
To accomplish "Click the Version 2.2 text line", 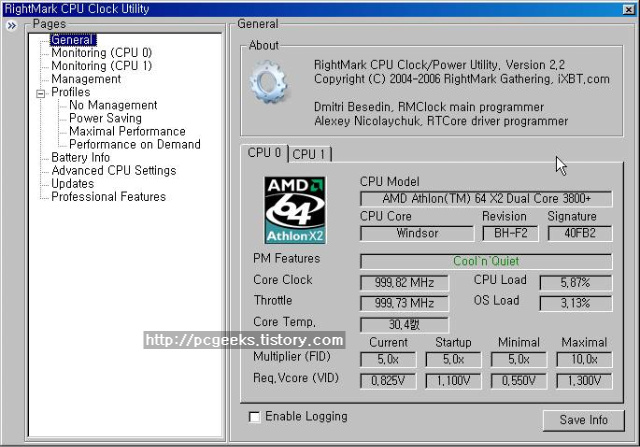I will (439, 65).
